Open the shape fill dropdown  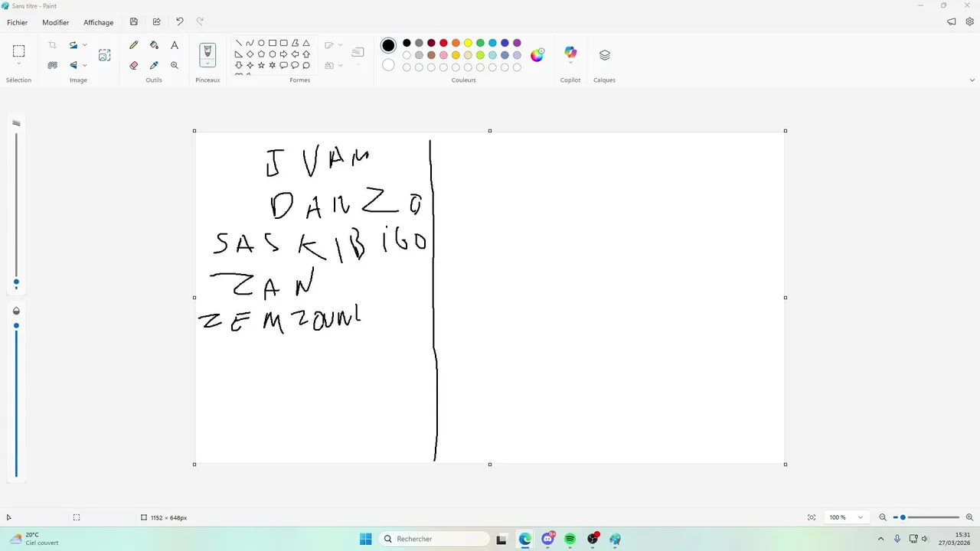pyautogui.click(x=340, y=65)
